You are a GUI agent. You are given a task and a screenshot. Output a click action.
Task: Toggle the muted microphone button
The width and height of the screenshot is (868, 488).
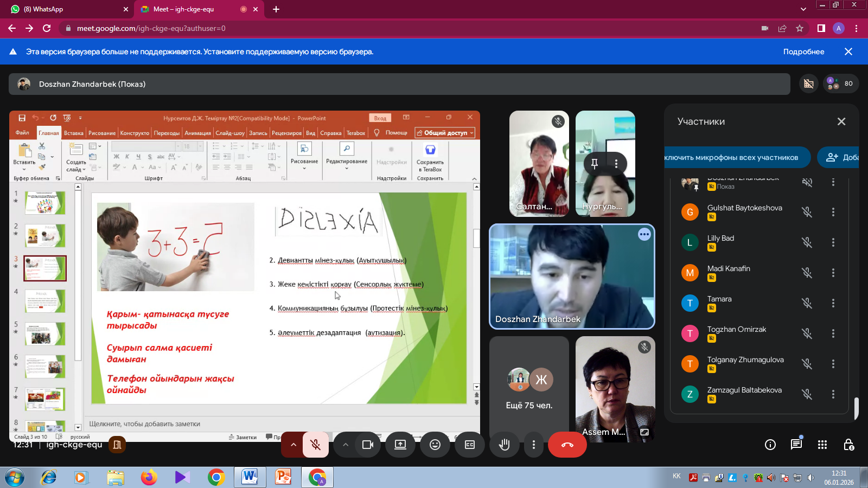(x=315, y=445)
